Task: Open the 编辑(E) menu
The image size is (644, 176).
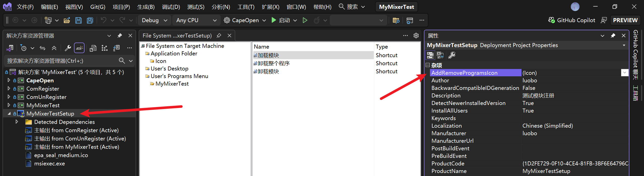Action: pos(49,7)
